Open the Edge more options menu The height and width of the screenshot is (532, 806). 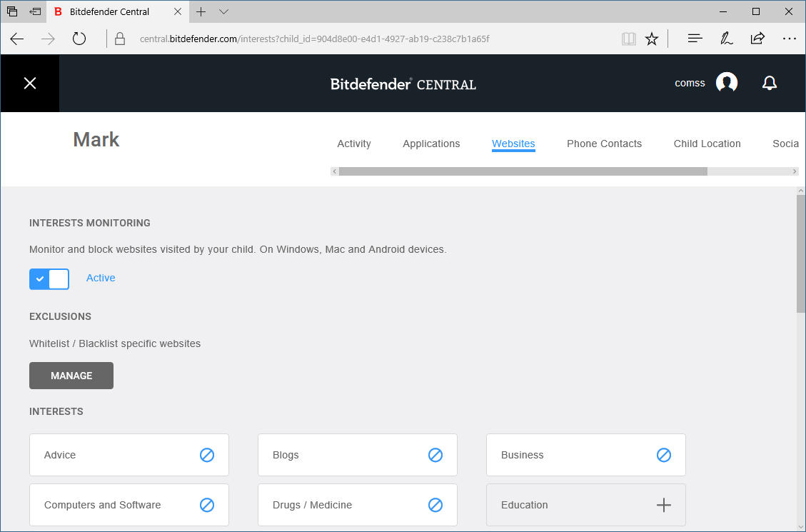pyautogui.click(x=790, y=39)
